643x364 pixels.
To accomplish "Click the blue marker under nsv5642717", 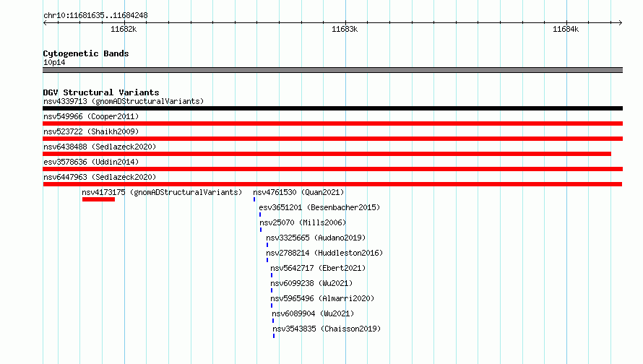I will [x=272, y=275].
